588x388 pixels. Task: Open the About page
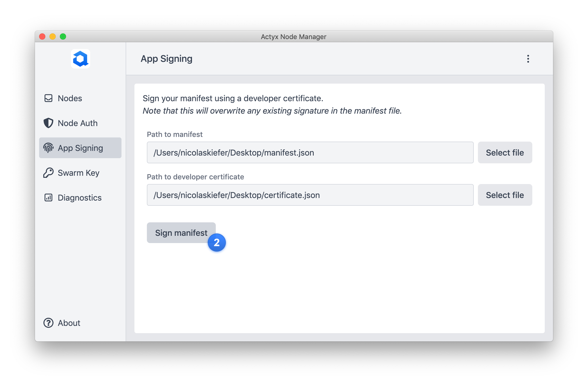coord(69,323)
